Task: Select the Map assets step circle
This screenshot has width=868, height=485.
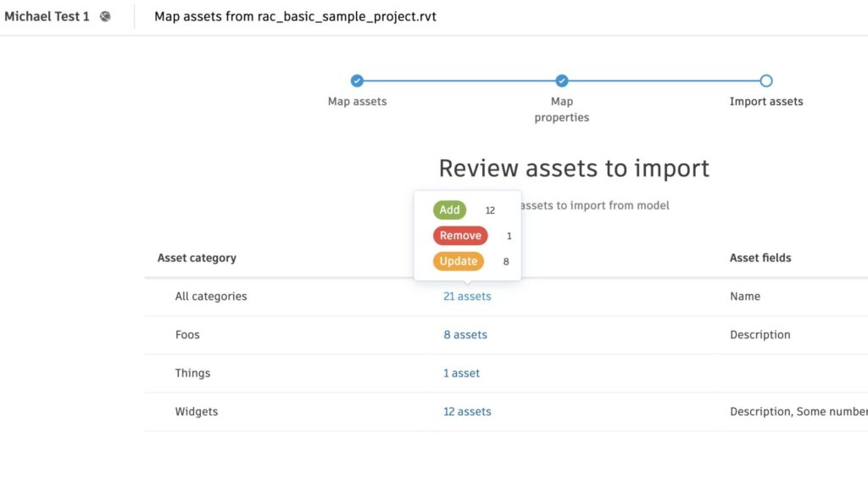Action: pos(357,81)
